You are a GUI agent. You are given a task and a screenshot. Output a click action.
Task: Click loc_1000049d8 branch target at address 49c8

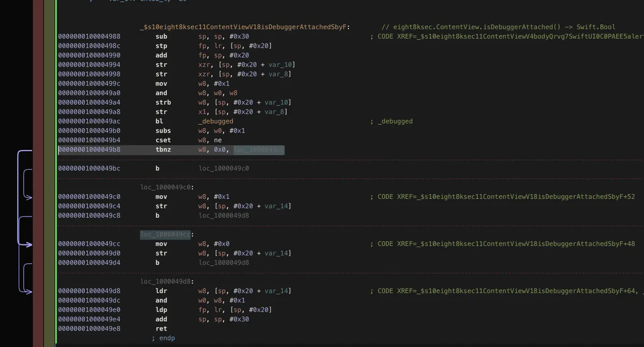(224, 215)
